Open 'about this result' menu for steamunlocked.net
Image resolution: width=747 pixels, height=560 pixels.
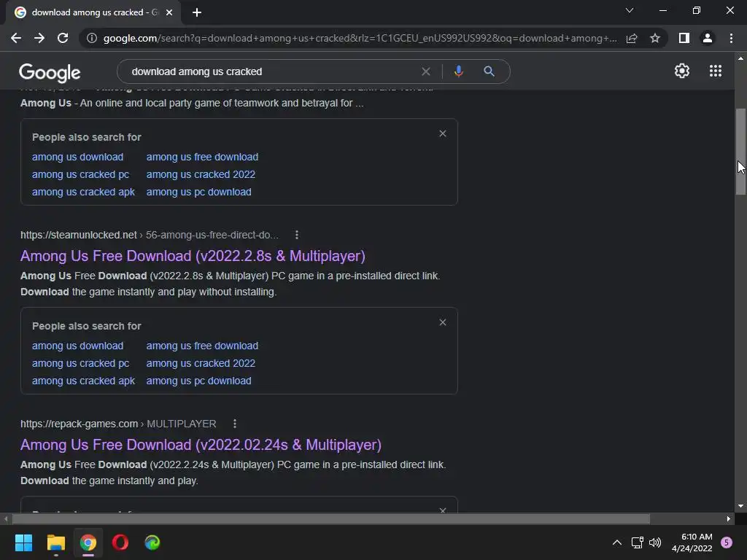click(x=296, y=235)
